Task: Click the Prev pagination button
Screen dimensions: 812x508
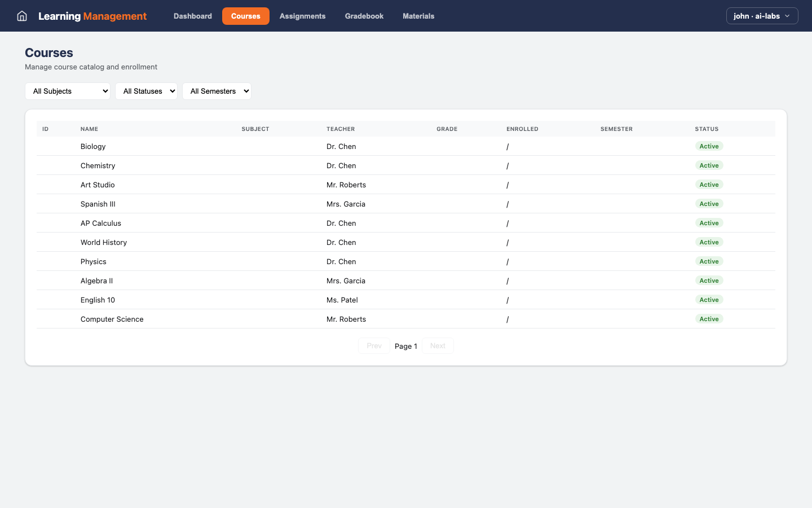Action: (374, 345)
